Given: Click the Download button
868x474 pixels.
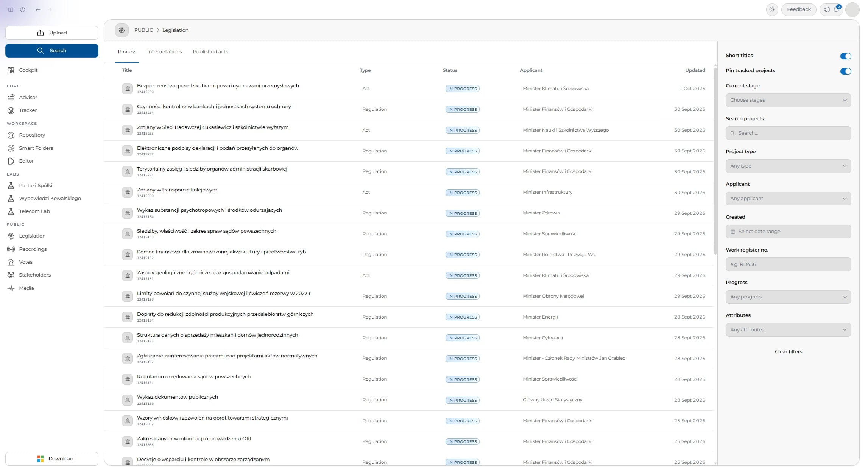Looking at the screenshot, I should point(52,459).
